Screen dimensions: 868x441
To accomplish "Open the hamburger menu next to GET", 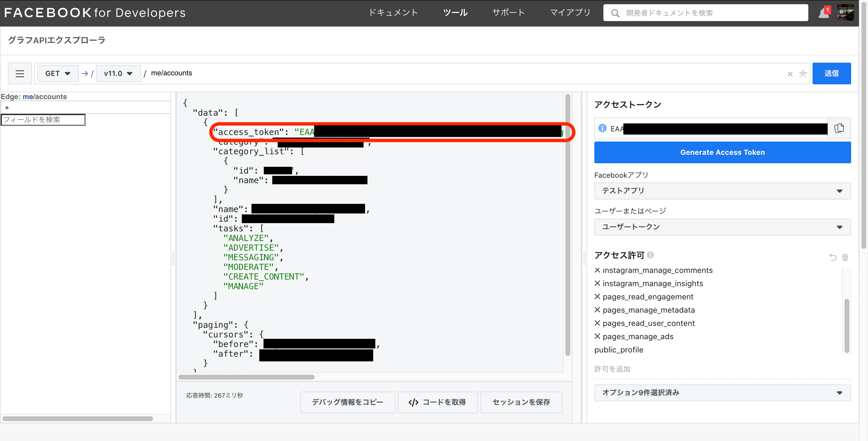I will tap(20, 73).
